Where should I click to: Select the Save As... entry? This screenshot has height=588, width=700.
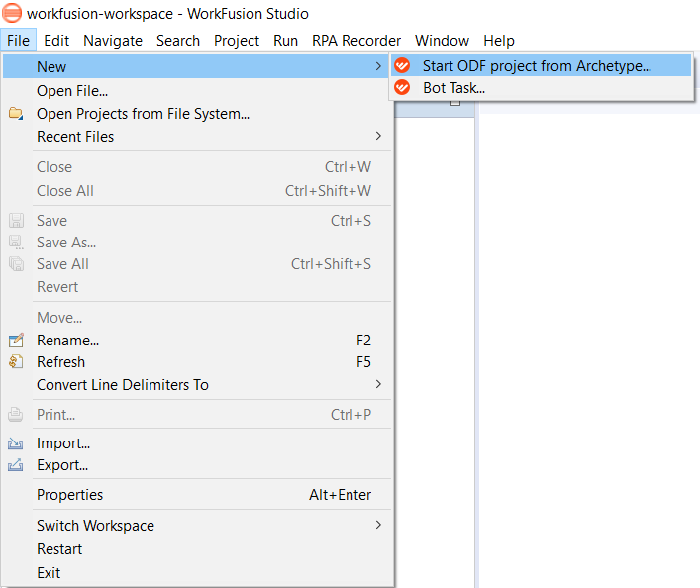[x=196, y=243]
